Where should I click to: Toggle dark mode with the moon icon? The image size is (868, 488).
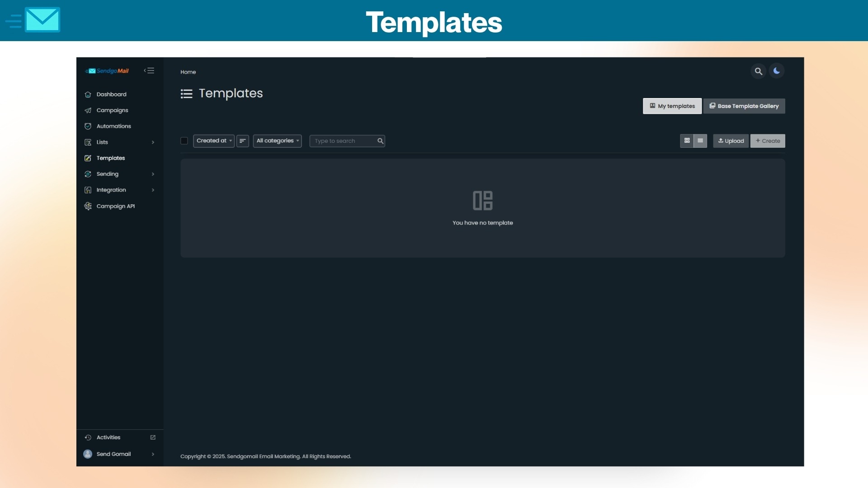[776, 71]
